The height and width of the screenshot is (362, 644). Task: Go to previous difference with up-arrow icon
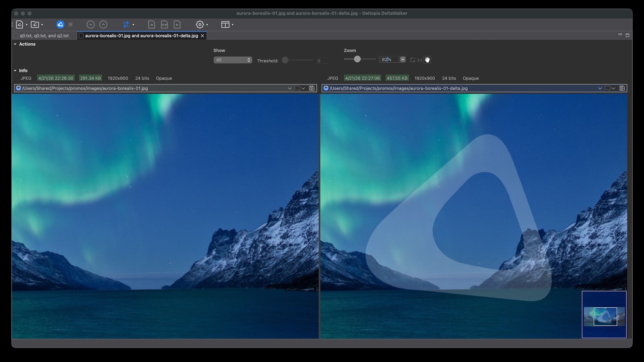click(x=103, y=25)
